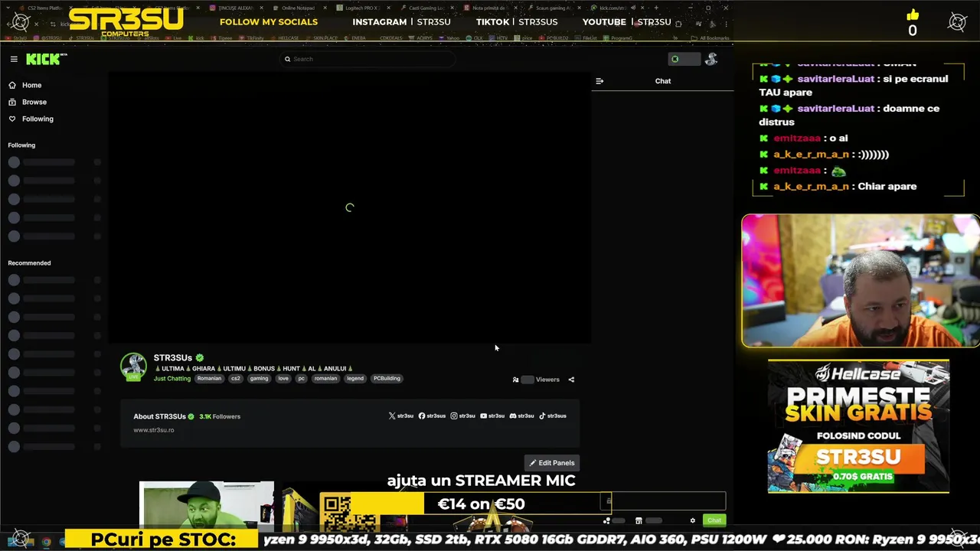This screenshot has height=551, width=980.
Task: Click the green Chat send button
Action: pyautogui.click(x=714, y=520)
